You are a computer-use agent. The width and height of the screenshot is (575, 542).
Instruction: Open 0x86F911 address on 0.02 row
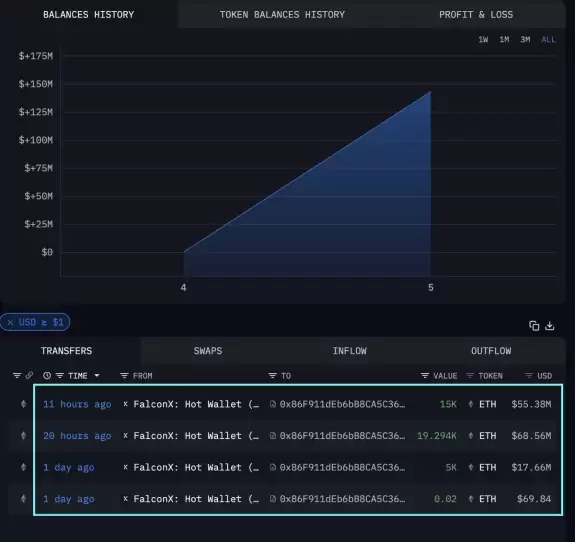pos(342,499)
